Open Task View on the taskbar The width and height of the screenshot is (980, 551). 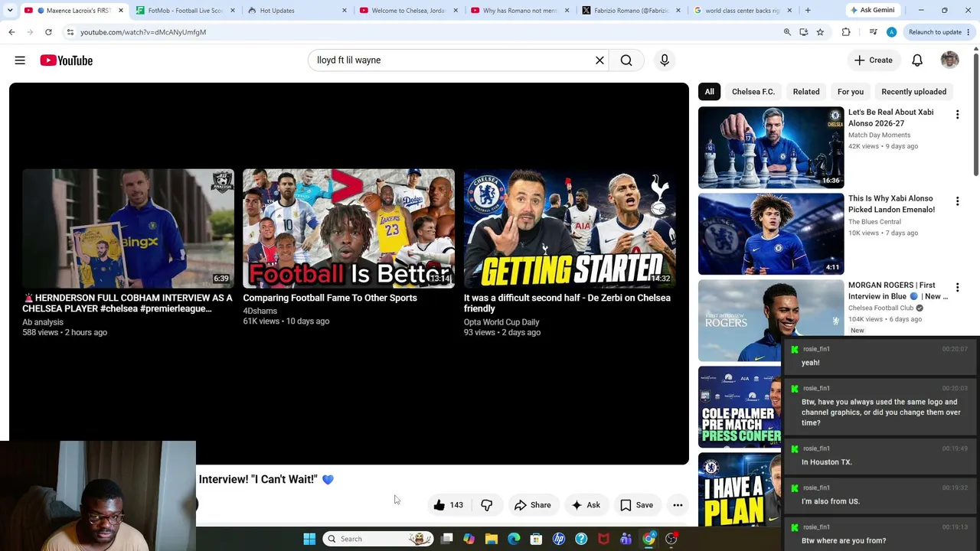(x=446, y=539)
